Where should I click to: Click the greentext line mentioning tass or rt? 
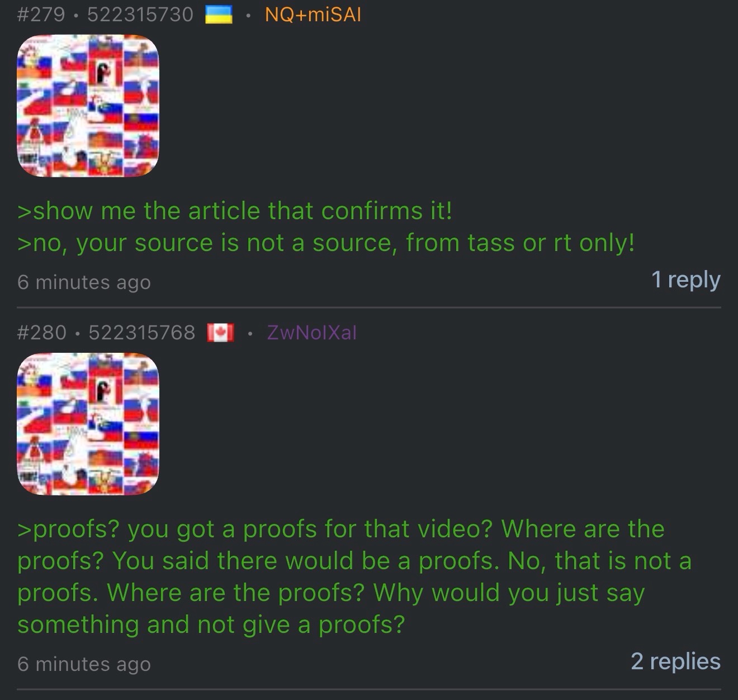[326, 243]
